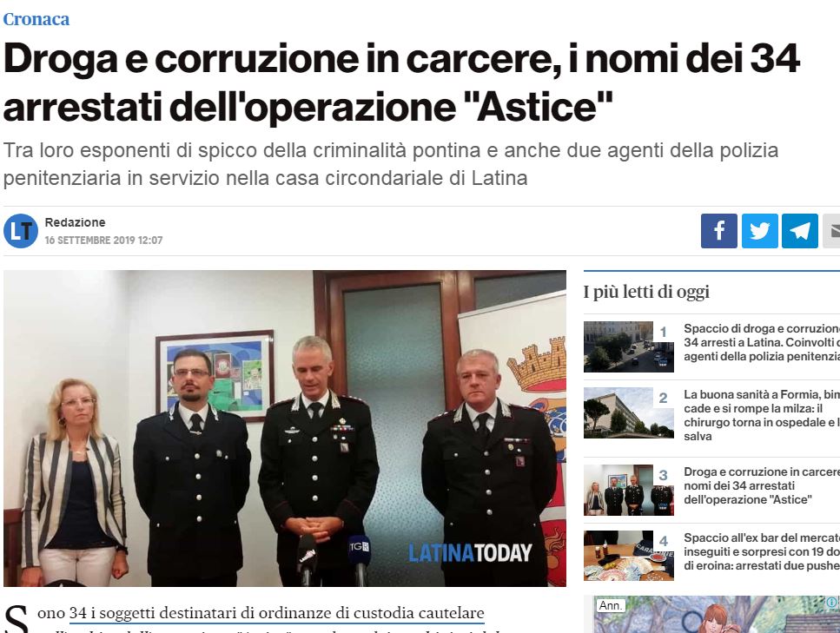Viewport: 840px width, 633px height.
Task: Open 'Spaccio all'ex bar del mercato' link
Action: (762, 551)
